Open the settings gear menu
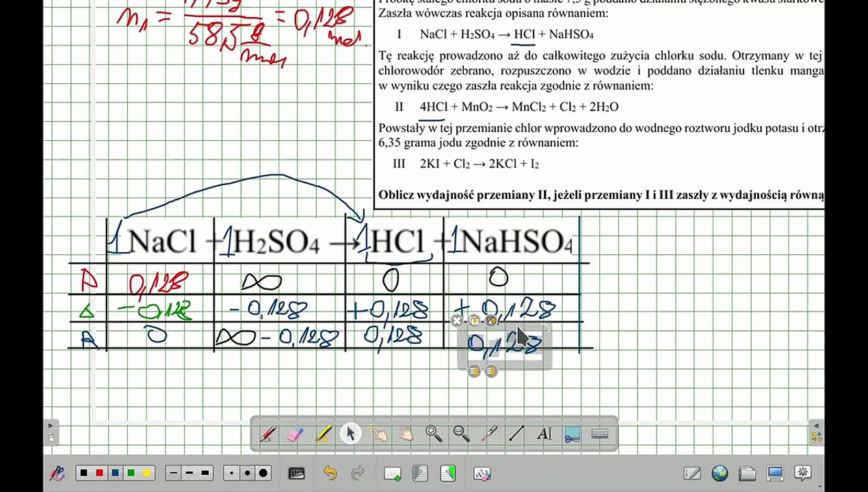This screenshot has width=868, height=492. click(x=803, y=473)
